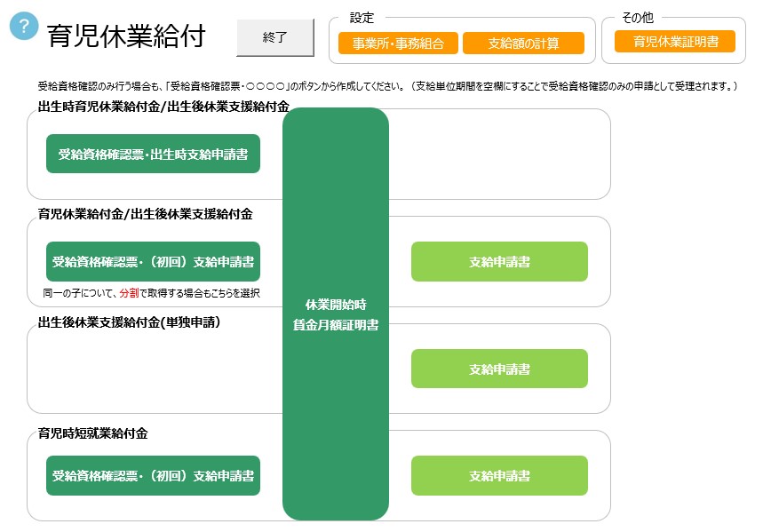Click the 受給資格確認のみ行う場合 instruction text
This screenshot has width=763, height=532.
pos(388,86)
